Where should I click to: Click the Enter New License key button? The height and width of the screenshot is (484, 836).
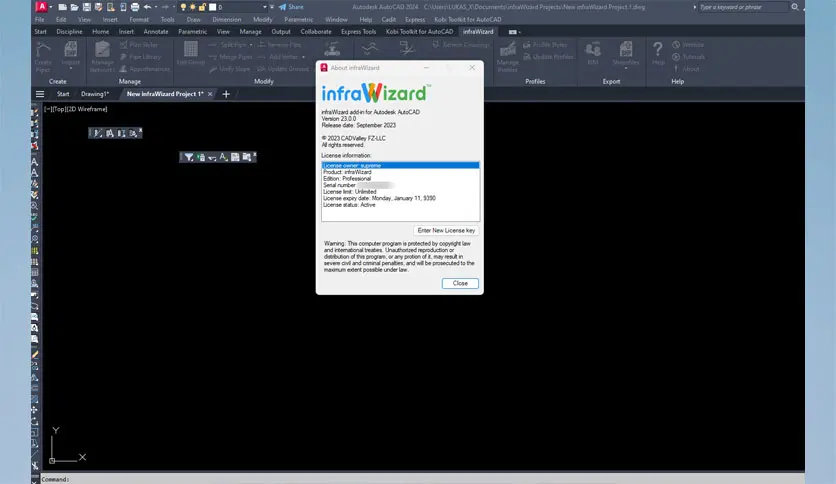pyautogui.click(x=446, y=230)
